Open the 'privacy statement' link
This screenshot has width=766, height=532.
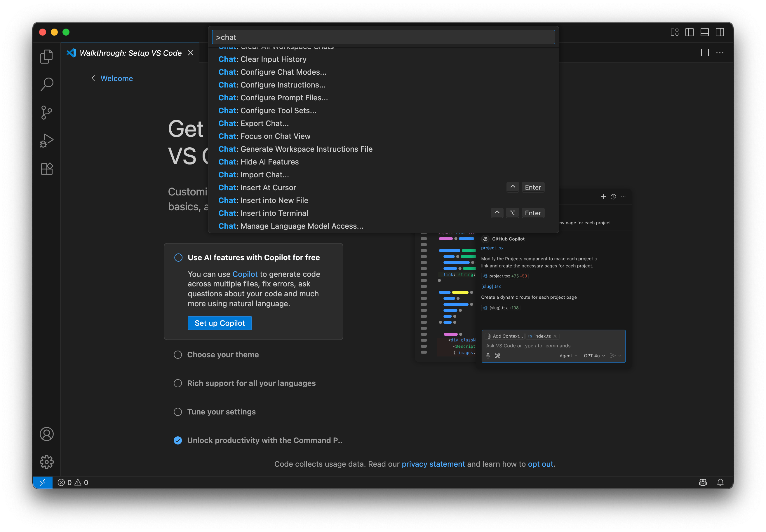coord(433,464)
